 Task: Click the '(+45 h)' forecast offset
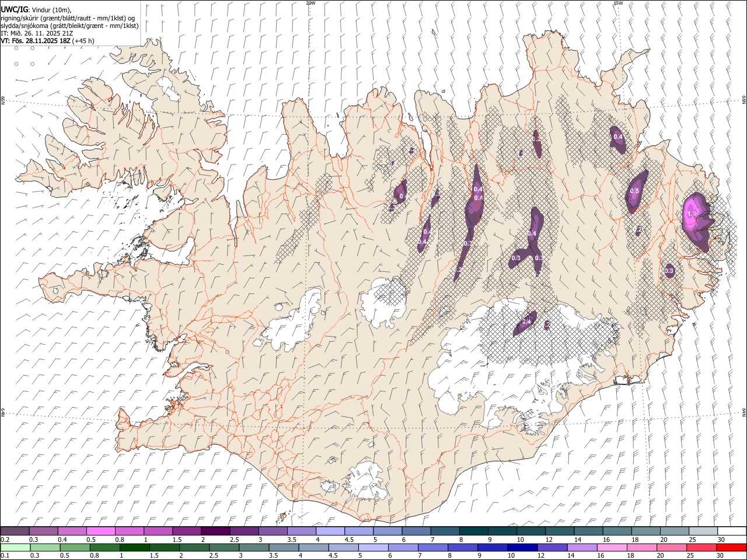[x=84, y=41]
